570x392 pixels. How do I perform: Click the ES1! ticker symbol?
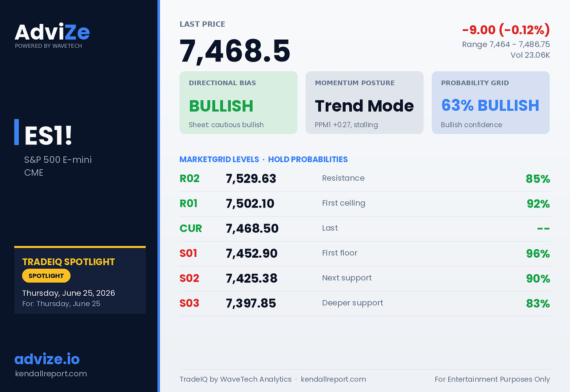click(x=48, y=135)
